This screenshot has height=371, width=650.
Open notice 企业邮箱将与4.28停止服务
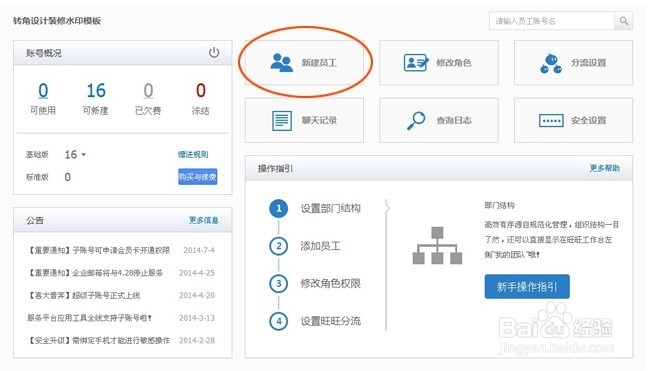point(95,273)
